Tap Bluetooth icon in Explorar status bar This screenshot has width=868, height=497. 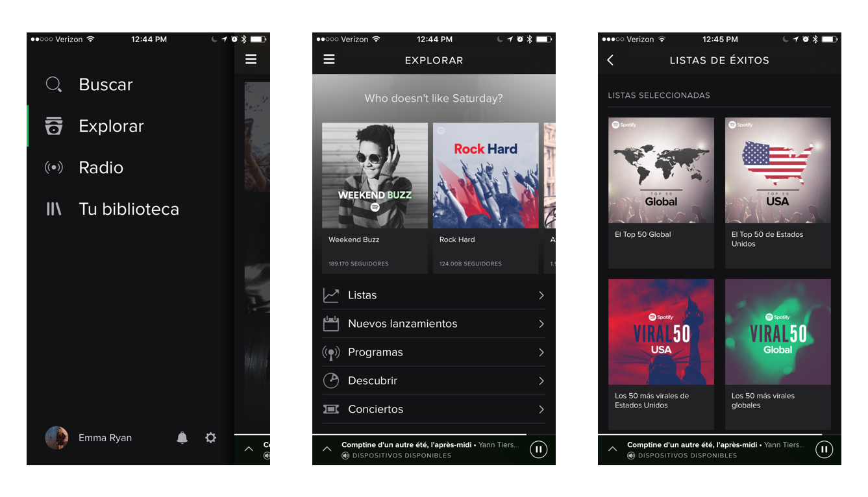[x=529, y=40]
